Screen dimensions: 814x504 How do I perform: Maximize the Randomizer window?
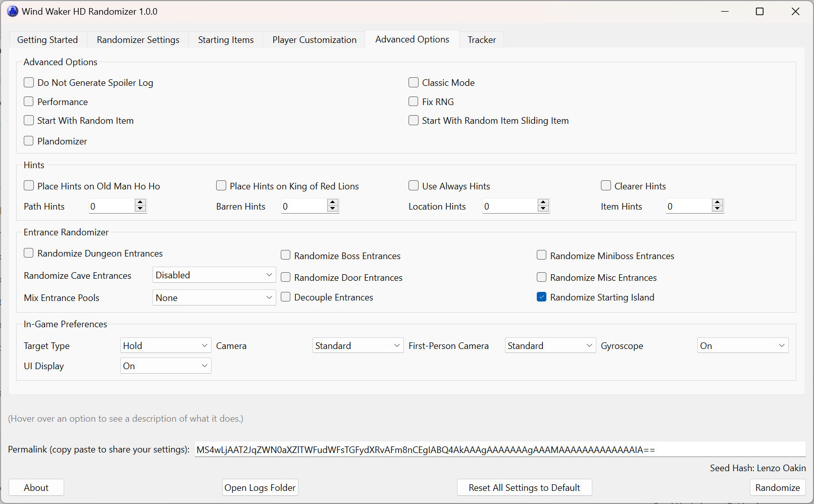click(759, 11)
